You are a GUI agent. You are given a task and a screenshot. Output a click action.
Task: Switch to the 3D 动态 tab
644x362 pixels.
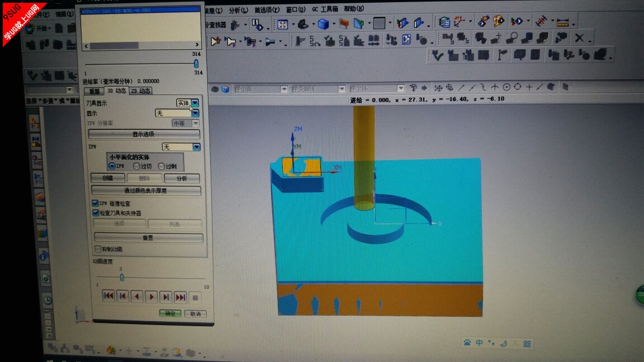pyautogui.click(x=117, y=90)
